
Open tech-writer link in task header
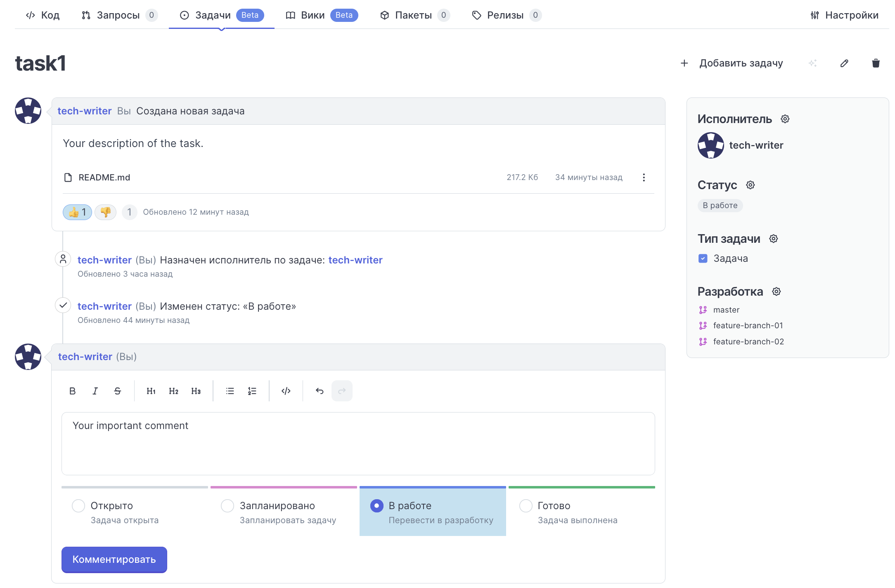[x=85, y=111]
